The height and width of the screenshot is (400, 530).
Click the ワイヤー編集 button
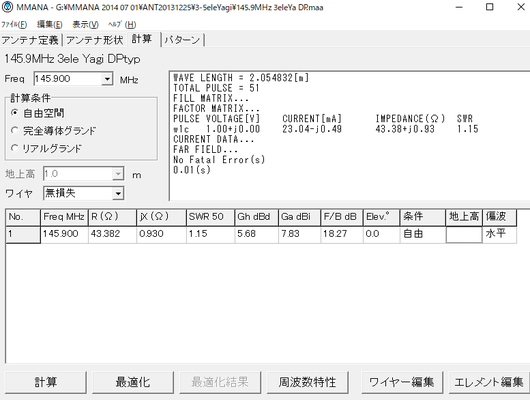pos(402,382)
